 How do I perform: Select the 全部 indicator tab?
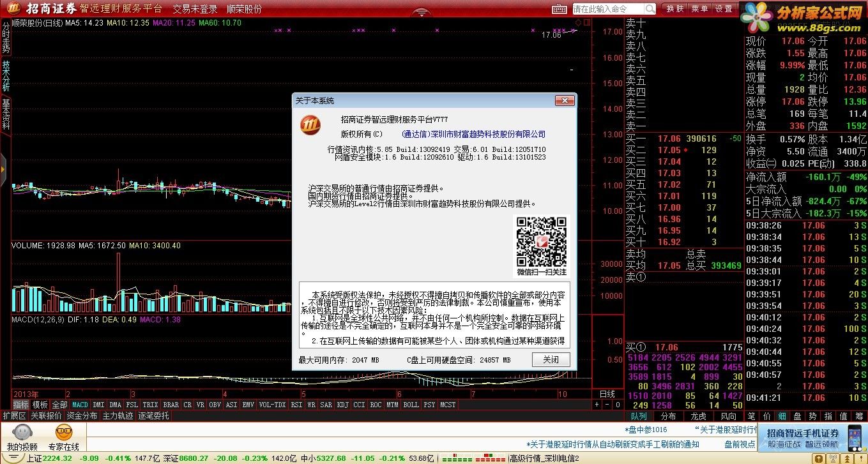point(59,405)
